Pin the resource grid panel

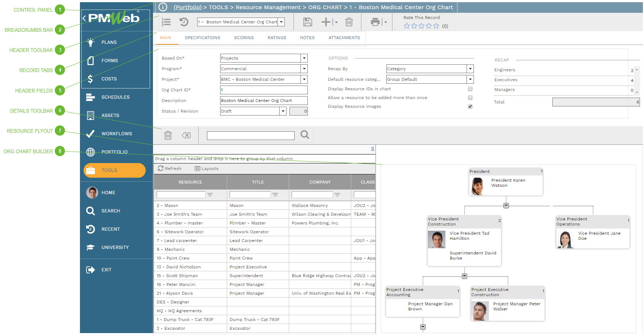[372, 149]
